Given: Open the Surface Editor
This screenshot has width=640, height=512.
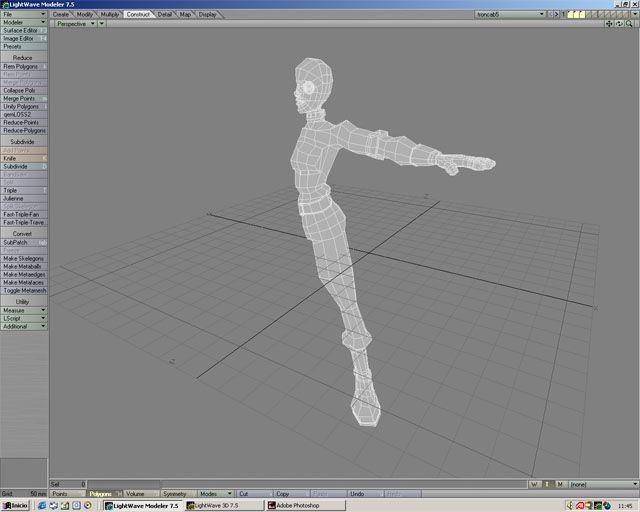Looking at the screenshot, I should (24, 30).
